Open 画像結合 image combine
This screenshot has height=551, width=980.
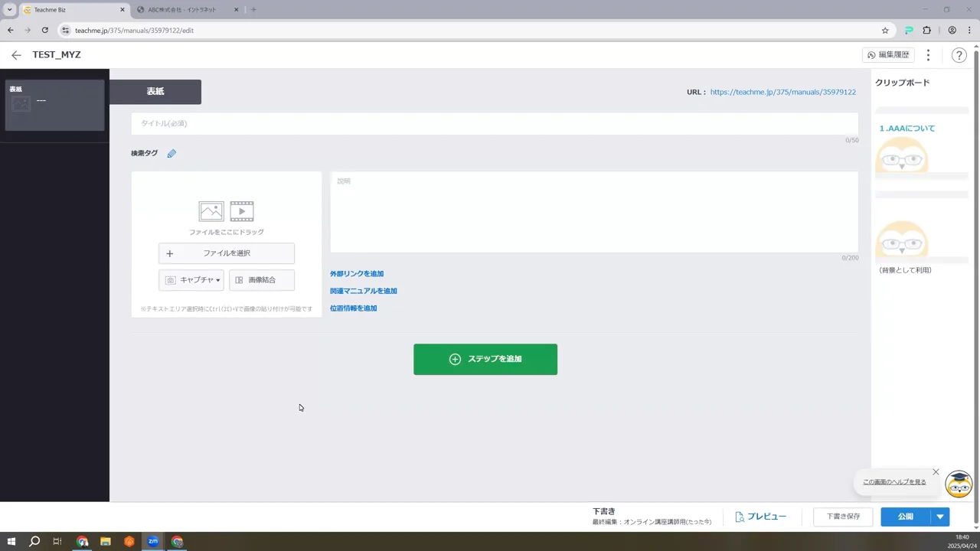262,280
